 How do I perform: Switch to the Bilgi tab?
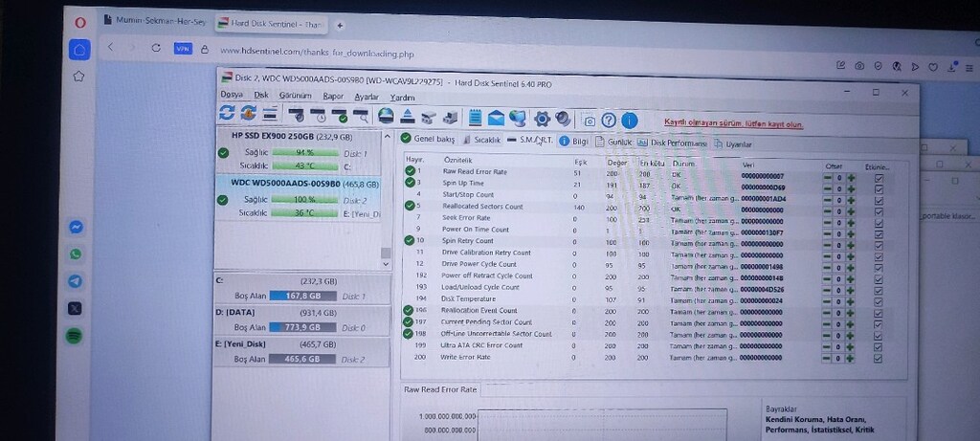coord(574,142)
